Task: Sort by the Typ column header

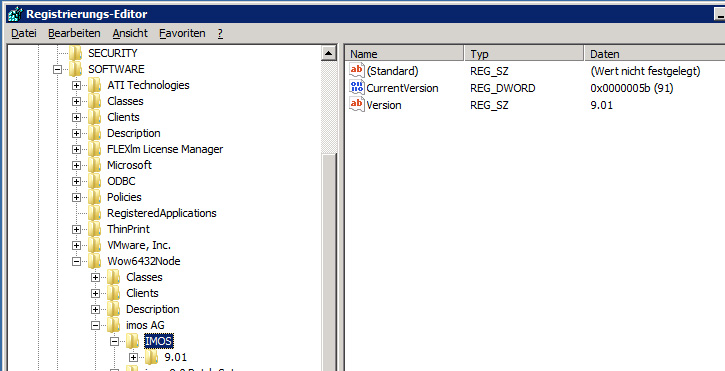Action: pyautogui.click(x=524, y=54)
